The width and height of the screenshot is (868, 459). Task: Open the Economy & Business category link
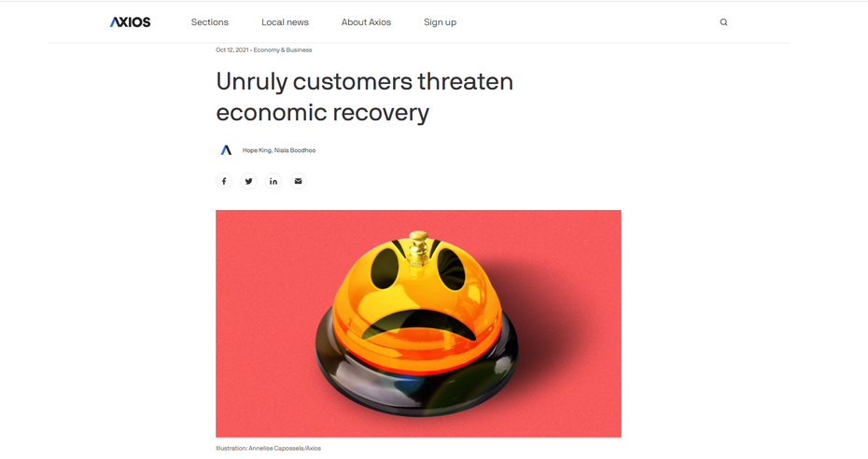coord(283,49)
